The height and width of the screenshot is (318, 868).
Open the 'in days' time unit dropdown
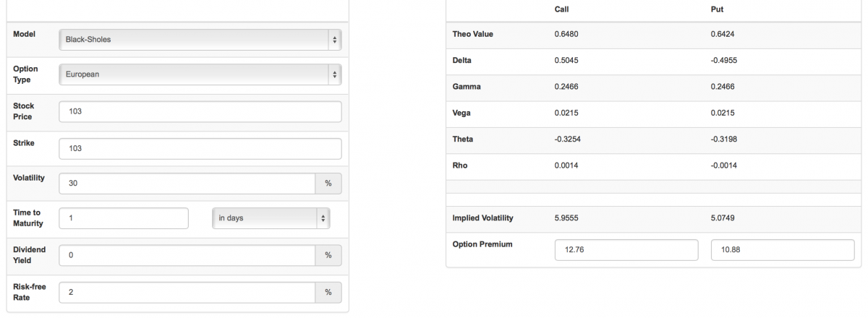[x=271, y=218]
